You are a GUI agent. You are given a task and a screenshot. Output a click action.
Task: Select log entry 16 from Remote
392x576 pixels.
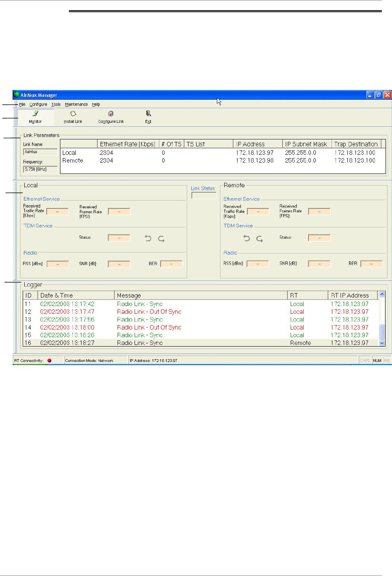point(201,343)
